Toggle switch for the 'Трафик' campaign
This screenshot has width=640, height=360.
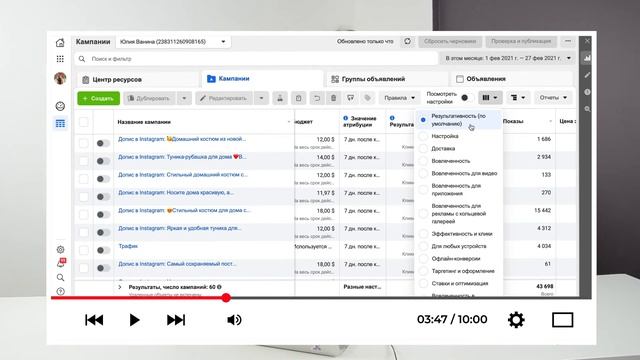click(103, 250)
